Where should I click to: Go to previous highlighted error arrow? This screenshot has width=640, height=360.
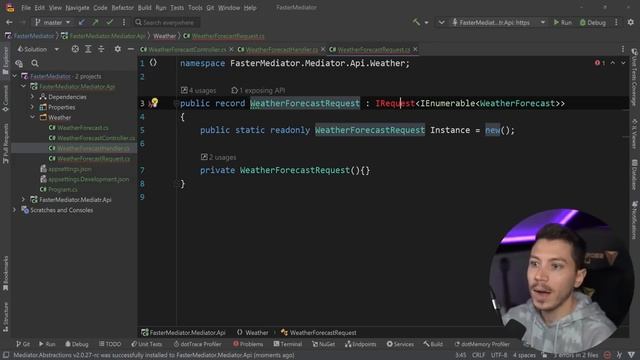(613, 63)
